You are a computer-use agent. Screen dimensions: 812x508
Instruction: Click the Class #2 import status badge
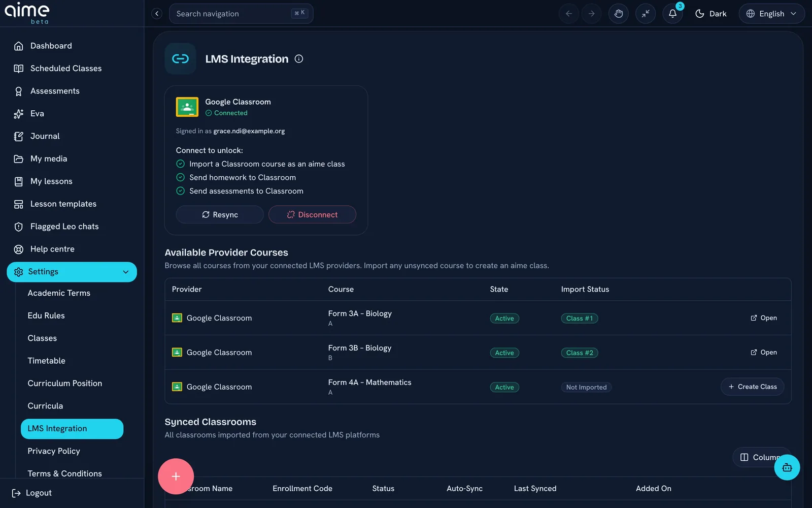coord(580,353)
